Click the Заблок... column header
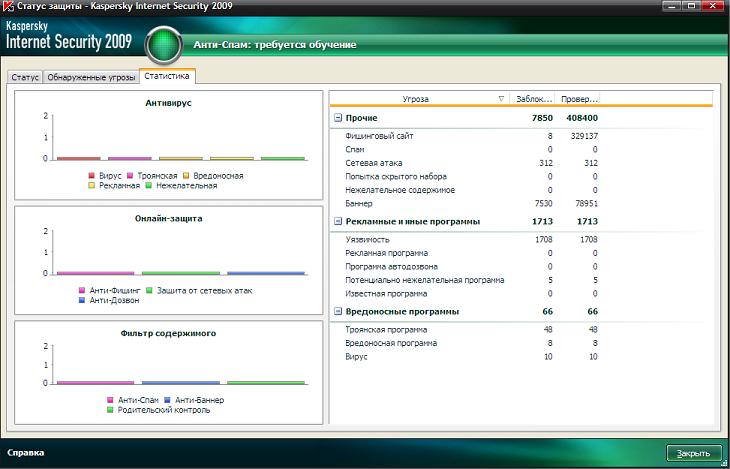Screen dimensions: 730x469 533,99
